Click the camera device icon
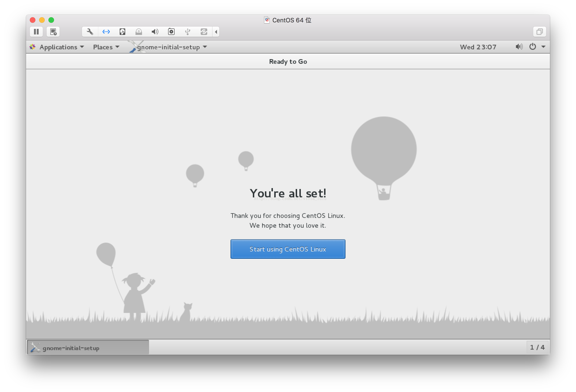Screen dimensions: 576x392 [x=171, y=32]
